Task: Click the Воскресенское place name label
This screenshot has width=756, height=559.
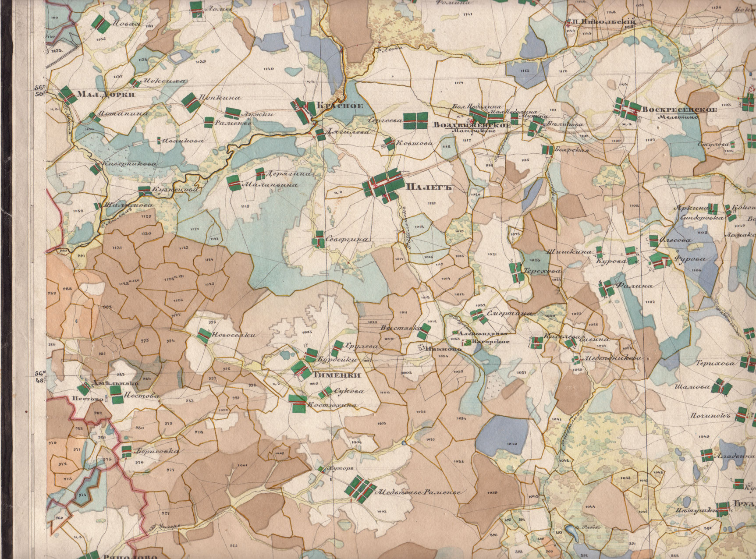Action: [679, 109]
